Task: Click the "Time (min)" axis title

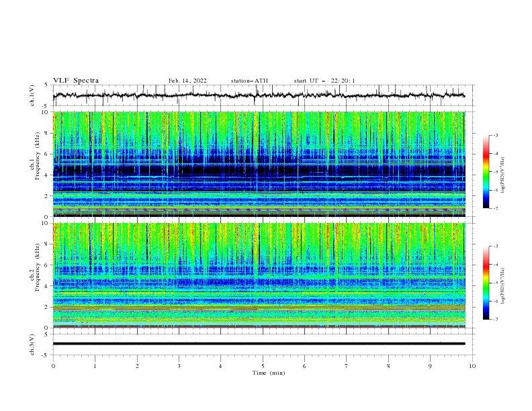Action: tap(269, 373)
